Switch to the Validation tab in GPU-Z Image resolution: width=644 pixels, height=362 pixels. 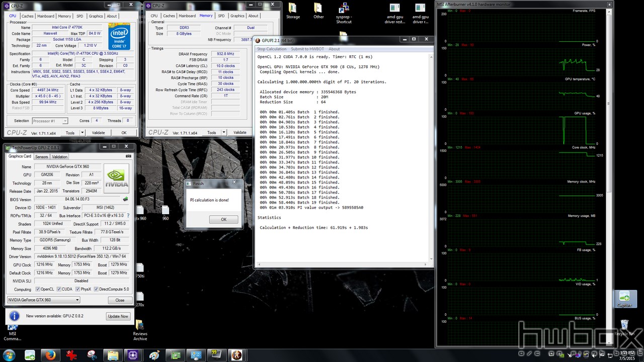(60, 156)
